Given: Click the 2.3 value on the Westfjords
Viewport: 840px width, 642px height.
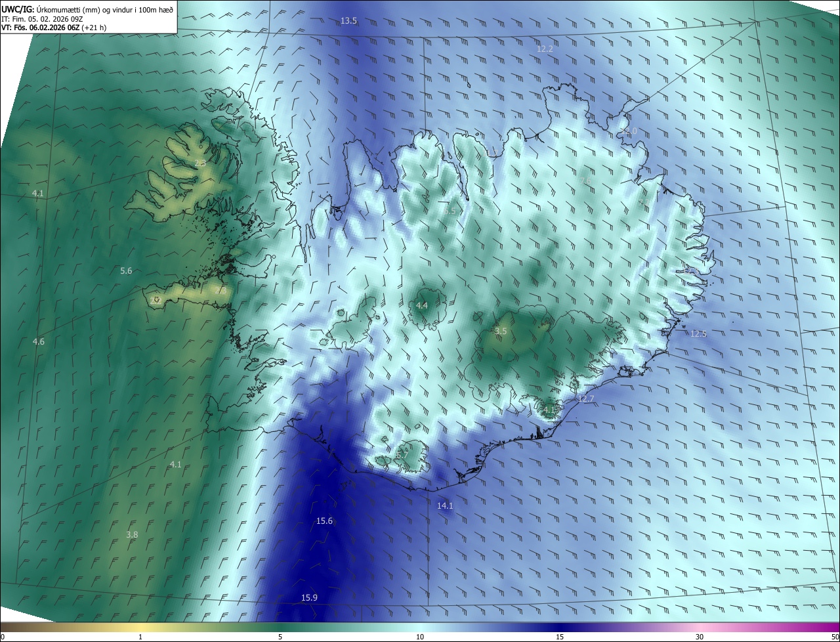Looking at the screenshot, I should coord(200,163).
